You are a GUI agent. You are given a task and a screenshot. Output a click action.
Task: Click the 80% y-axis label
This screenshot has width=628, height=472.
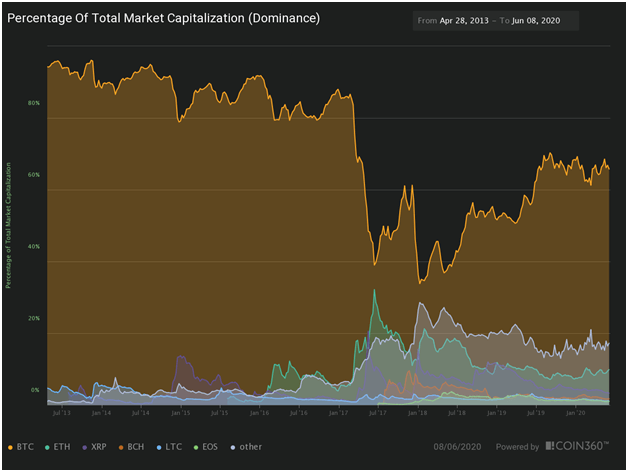coord(34,103)
